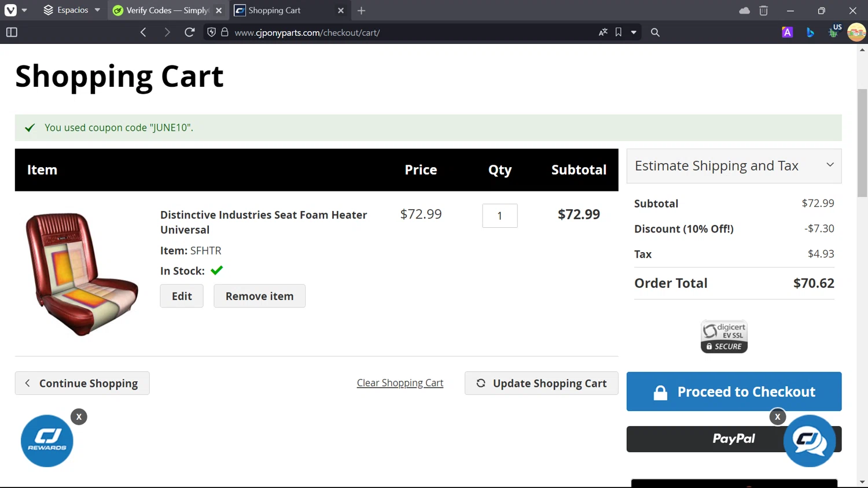Go forward in browser history

click(167, 32)
